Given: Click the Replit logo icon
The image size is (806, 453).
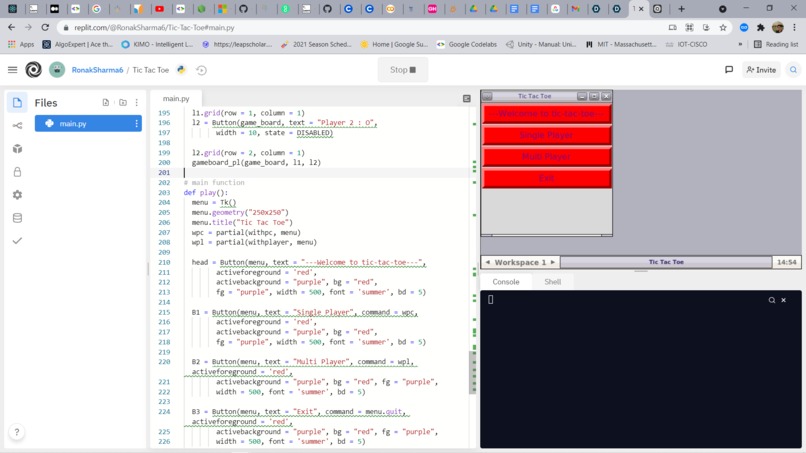Looking at the screenshot, I should pos(33,69).
